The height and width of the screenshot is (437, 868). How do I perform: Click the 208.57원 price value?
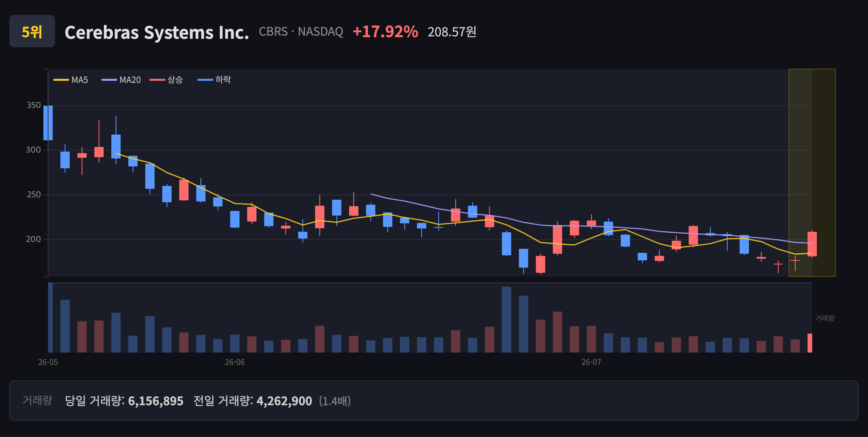coord(452,32)
